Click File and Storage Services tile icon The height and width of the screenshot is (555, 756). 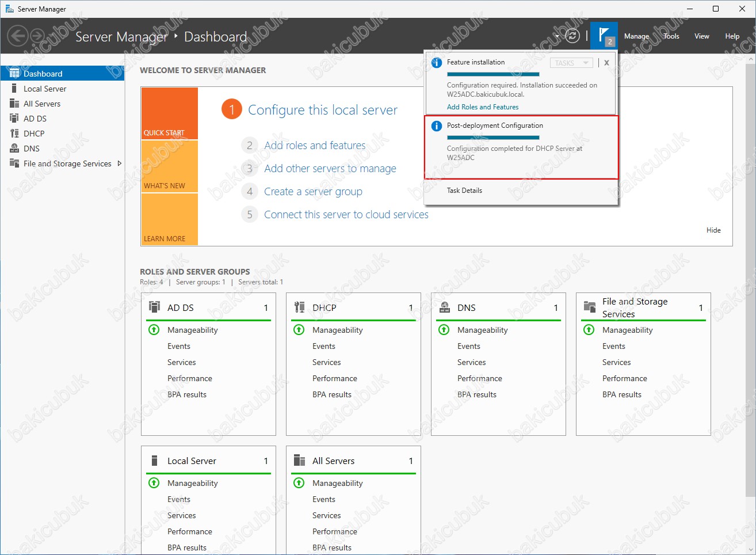590,306
